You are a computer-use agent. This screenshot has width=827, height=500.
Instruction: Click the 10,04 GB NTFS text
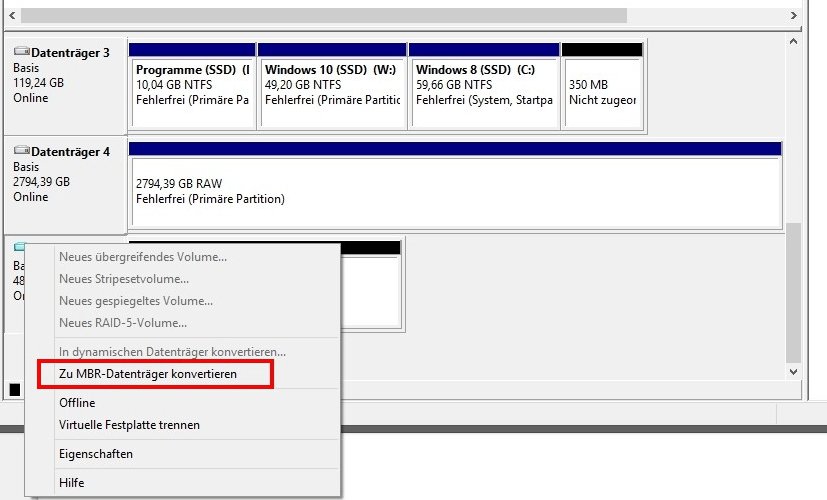coord(174,85)
